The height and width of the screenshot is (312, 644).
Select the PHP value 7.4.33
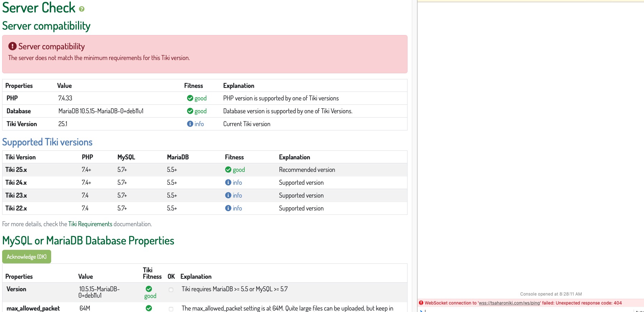65,98
